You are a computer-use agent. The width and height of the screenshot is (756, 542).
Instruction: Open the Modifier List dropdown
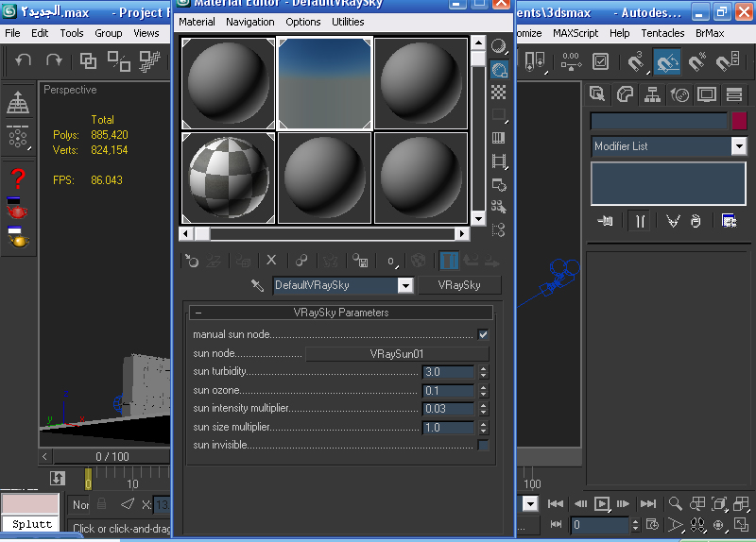click(739, 146)
